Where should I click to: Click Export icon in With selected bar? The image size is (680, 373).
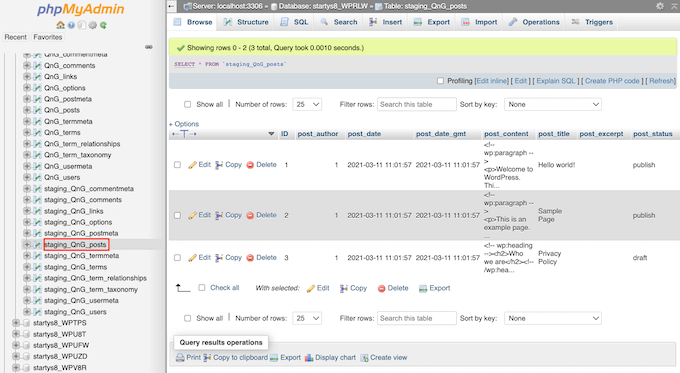(423, 288)
